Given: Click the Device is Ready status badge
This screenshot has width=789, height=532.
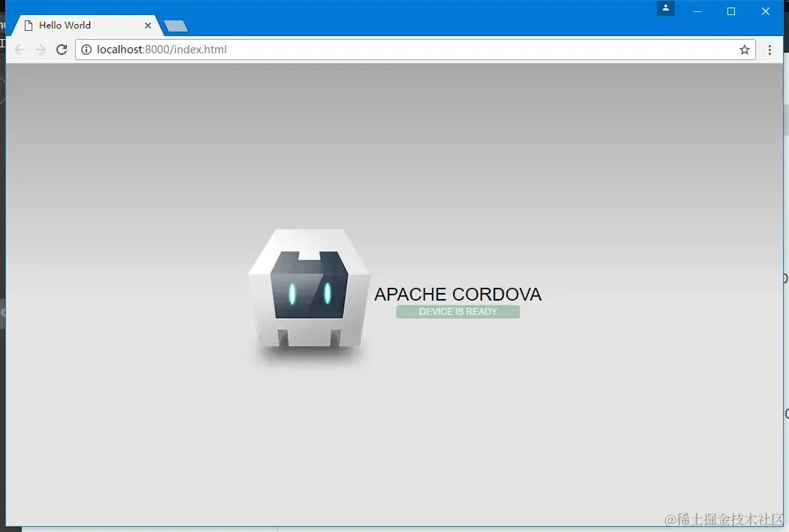Looking at the screenshot, I should pos(458,312).
